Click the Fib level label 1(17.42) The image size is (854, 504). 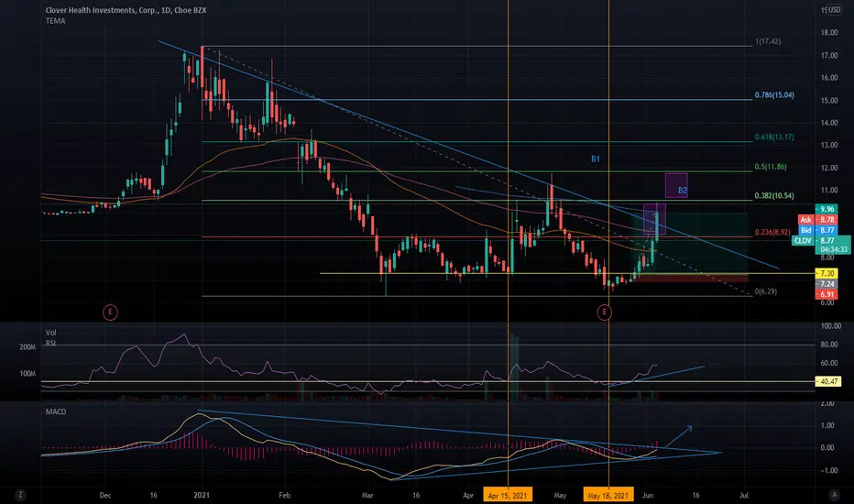pyautogui.click(x=768, y=41)
